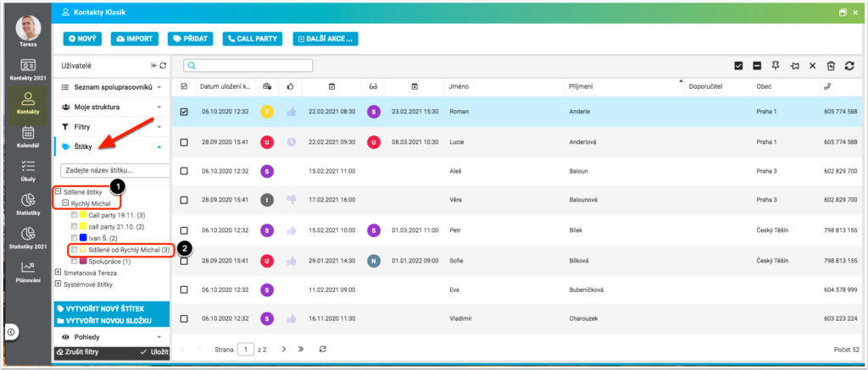Image resolution: width=868 pixels, height=370 pixels.
Task: Collapse the Uživatelé panel with arrow icon
Action: 154,66
